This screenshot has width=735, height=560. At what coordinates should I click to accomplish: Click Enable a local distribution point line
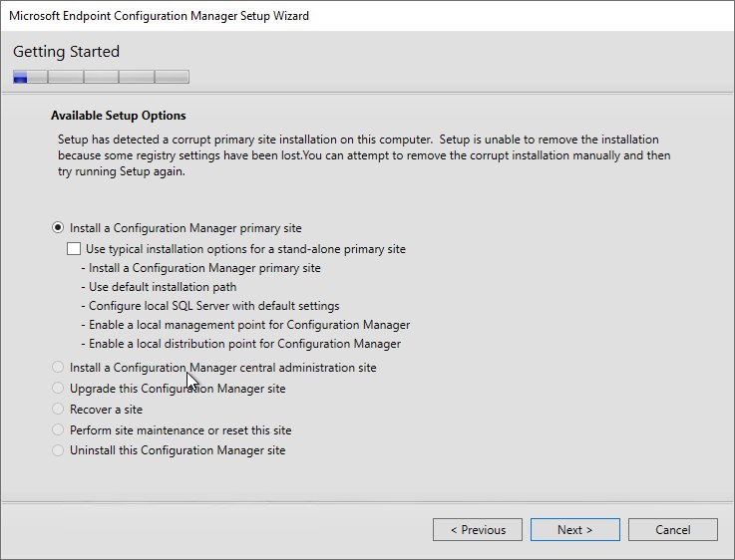coord(241,344)
